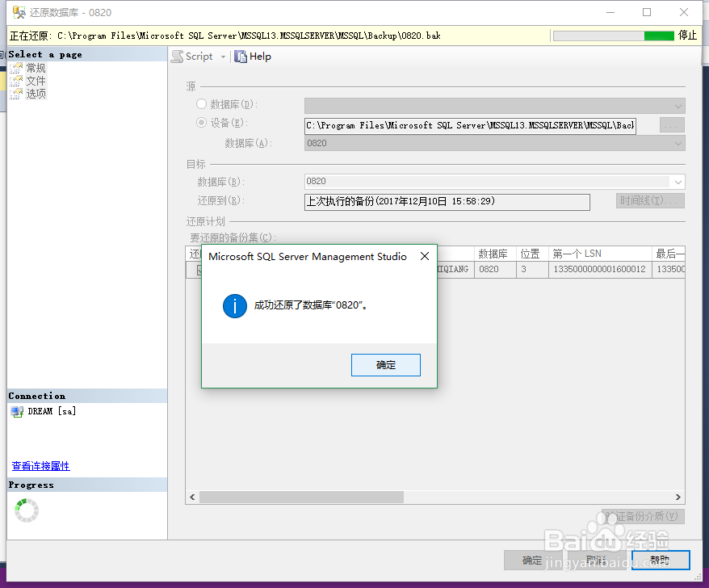Confirm the restore success message with 确定

pyautogui.click(x=386, y=365)
